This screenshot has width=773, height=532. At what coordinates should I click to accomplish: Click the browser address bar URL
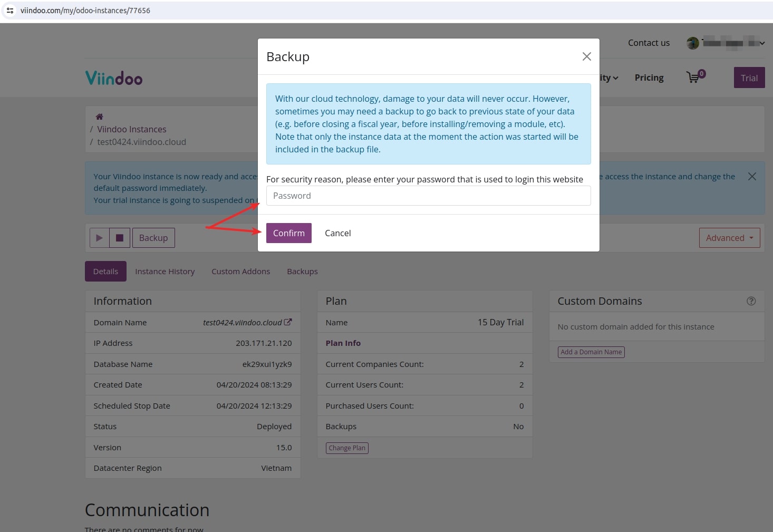point(85,11)
